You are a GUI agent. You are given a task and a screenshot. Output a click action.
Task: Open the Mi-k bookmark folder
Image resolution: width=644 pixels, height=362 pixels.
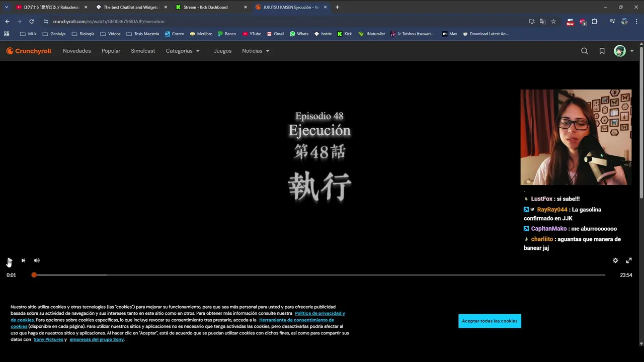coord(28,34)
